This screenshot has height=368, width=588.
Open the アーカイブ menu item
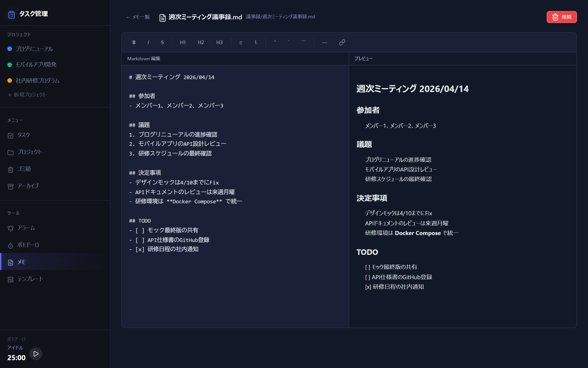pos(55,186)
